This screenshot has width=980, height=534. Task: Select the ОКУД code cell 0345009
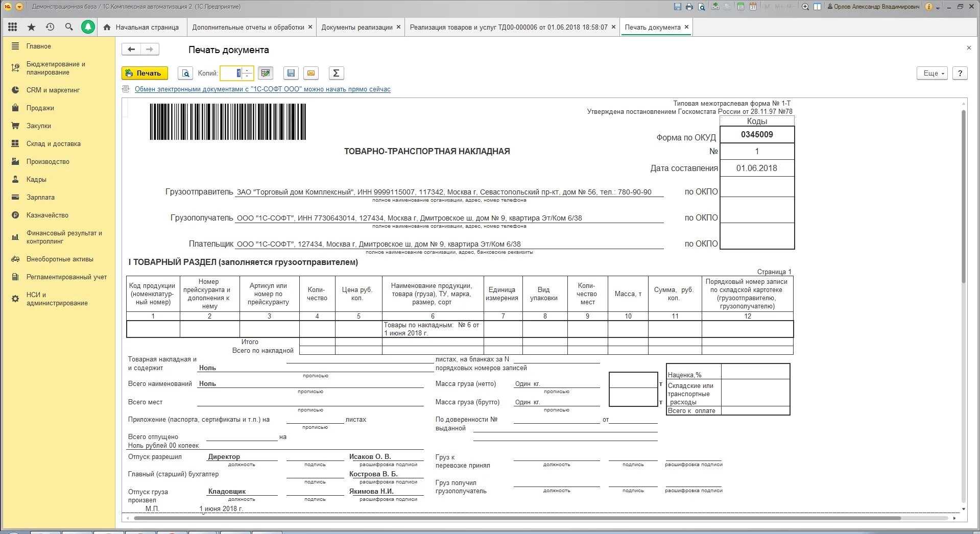(757, 135)
